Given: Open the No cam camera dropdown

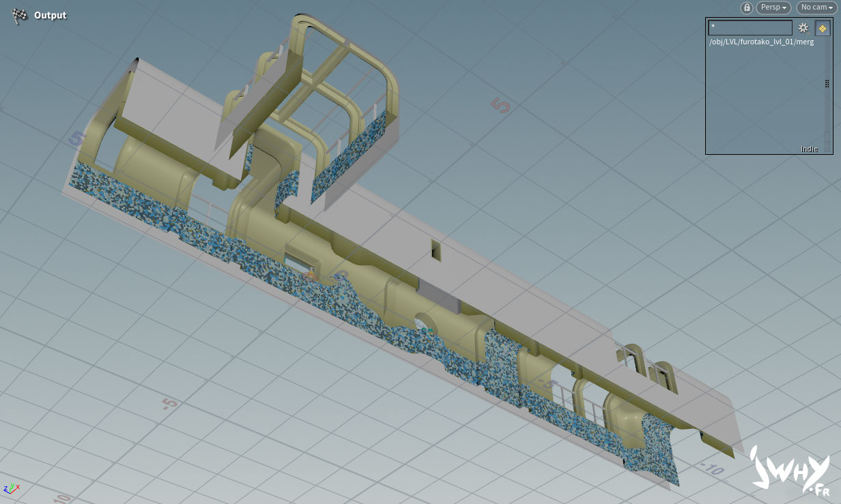Looking at the screenshot, I should 816,8.
